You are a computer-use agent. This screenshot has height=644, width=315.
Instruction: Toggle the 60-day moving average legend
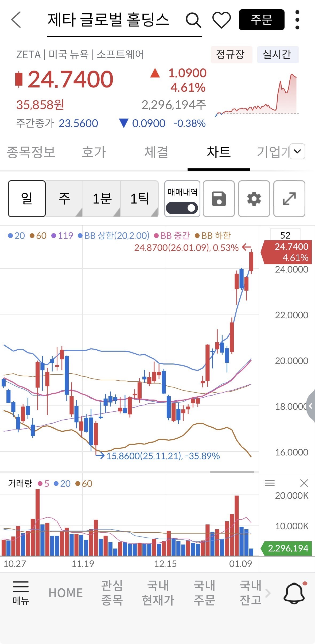[38, 236]
